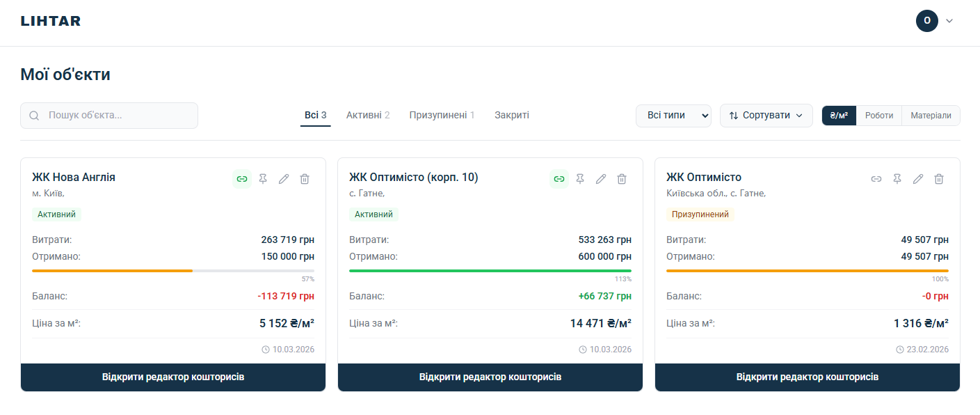The width and height of the screenshot is (980, 415).
Task: Open the link icon on ЖК Оптимісто (корп. 10)
Action: pos(559,179)
